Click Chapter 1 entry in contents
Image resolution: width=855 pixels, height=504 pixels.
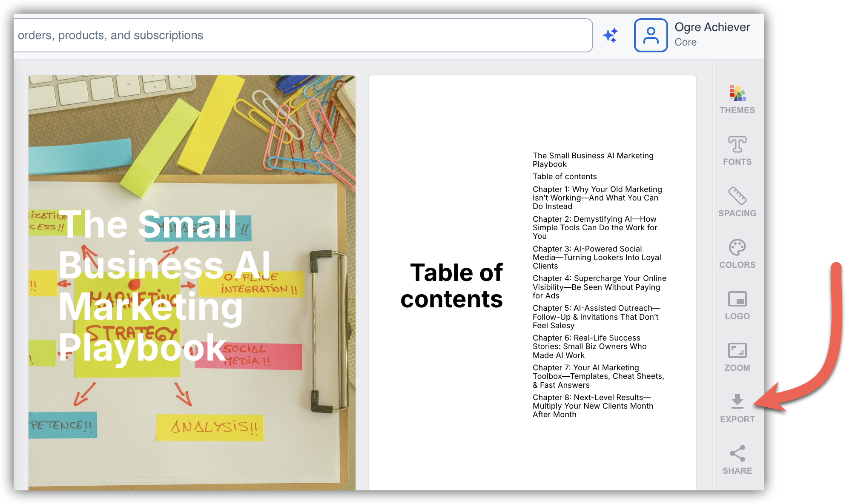pyautogui.click(x=597, y=198)
